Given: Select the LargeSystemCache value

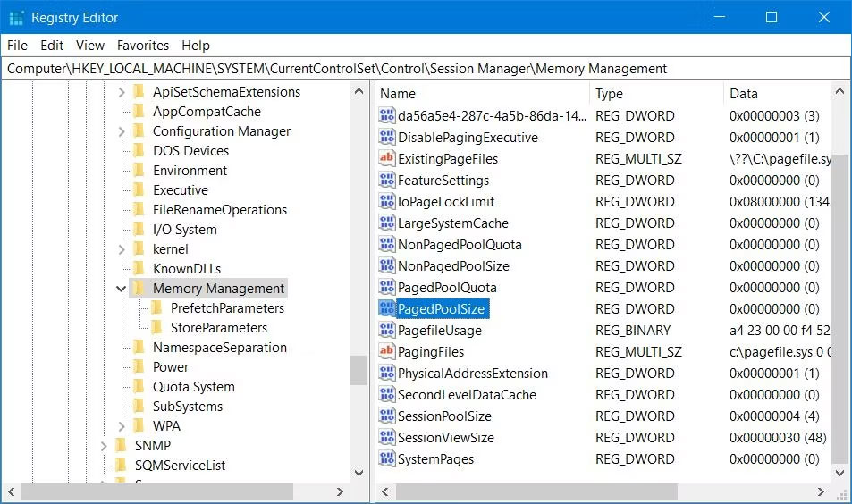Looking at the screenshot, I should (x=452, y=223).
